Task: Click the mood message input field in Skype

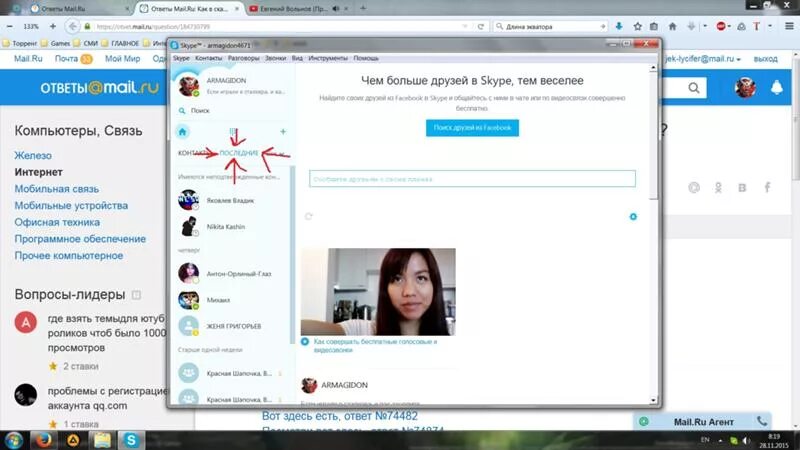Action: pyautogui.click(x=472, y=179)
